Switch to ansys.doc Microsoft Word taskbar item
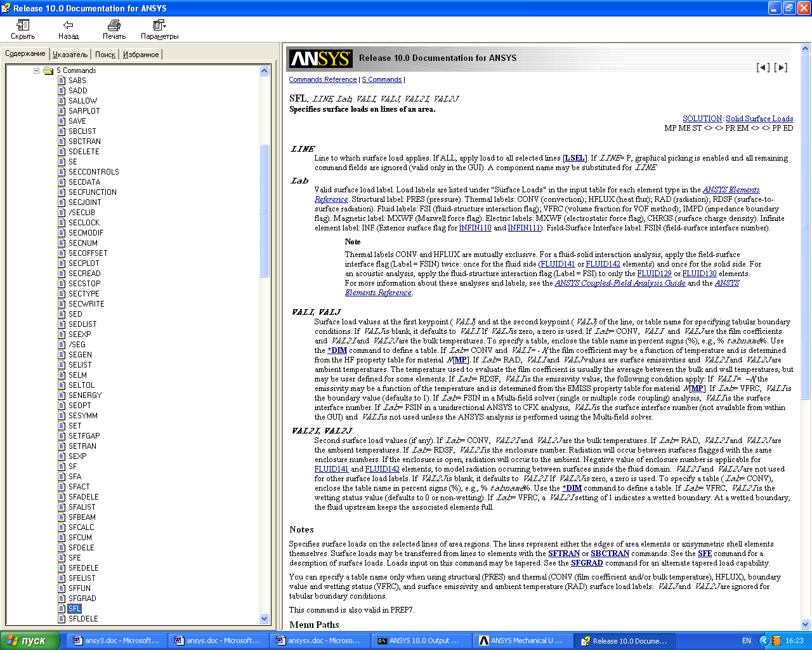This screenshot has width=812, height=650. [218, 640]
